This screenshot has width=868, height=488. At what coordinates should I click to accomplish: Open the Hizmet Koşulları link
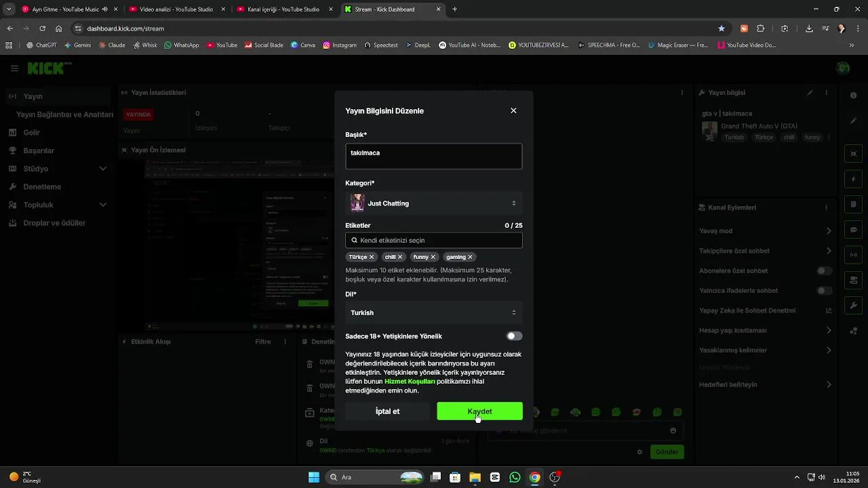point(410,382)
